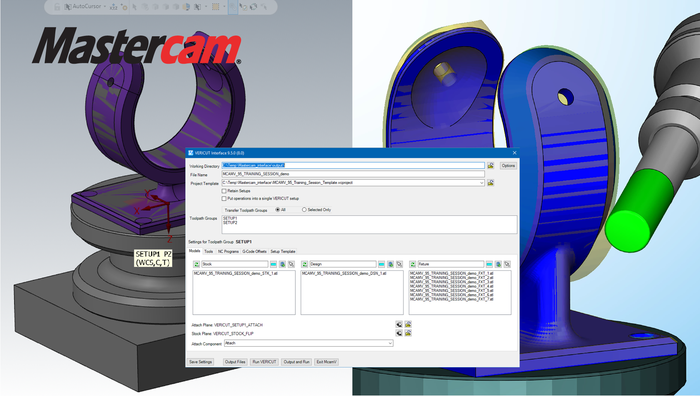700x396 pixels.
Task: Click the globe icon next to the Fixture field
Action: click(498, 264)
